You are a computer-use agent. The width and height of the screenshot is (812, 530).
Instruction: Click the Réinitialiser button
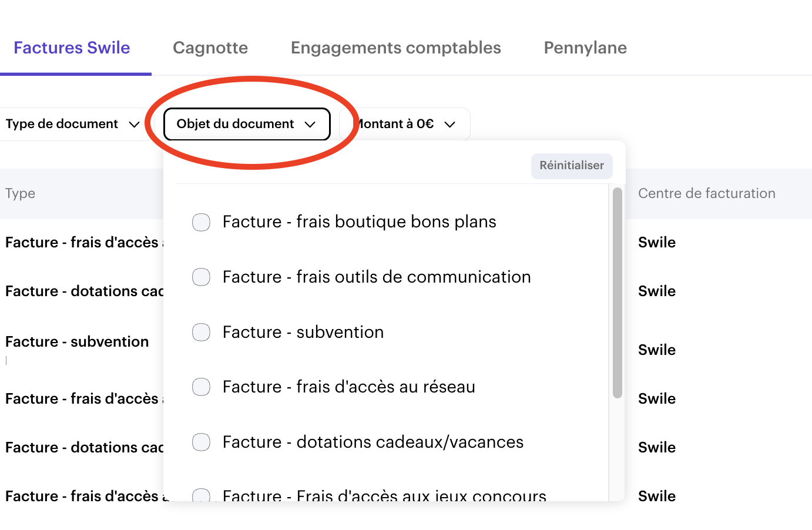(571, 166)
